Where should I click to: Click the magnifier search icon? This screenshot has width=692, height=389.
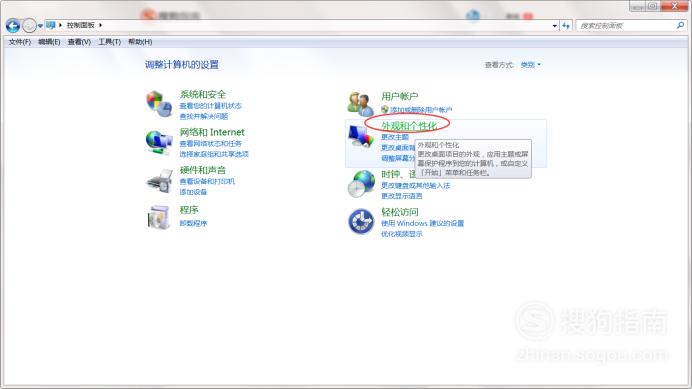coord(681,26)
